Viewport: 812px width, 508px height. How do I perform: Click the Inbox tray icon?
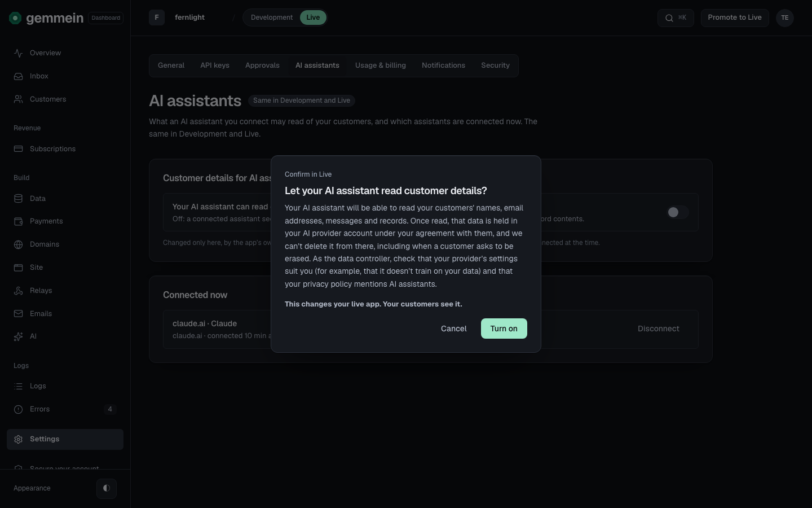pyautogui.click(x=19, y=76)
